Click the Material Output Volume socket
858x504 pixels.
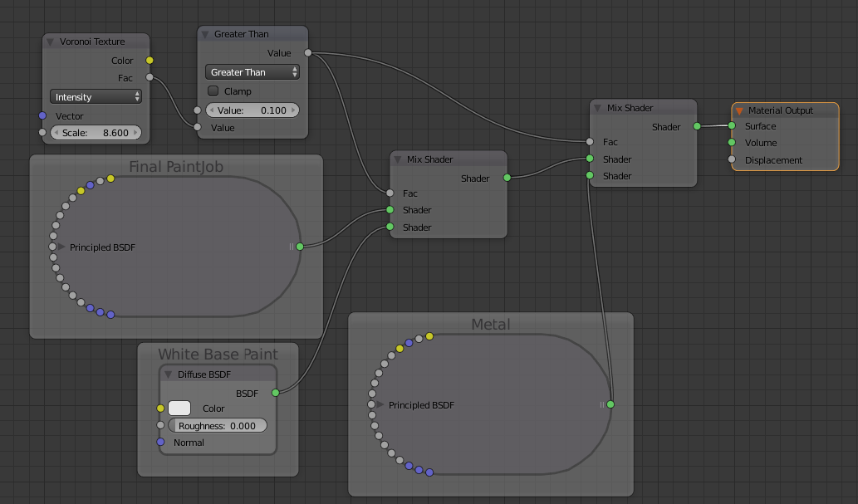[732, 142]
